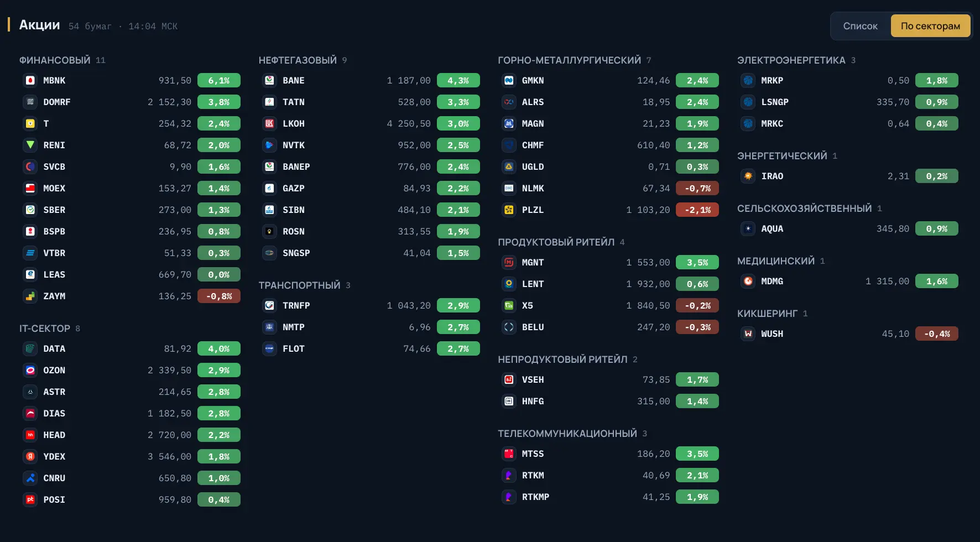Click the ASTR ticker row name

point(54,392)
